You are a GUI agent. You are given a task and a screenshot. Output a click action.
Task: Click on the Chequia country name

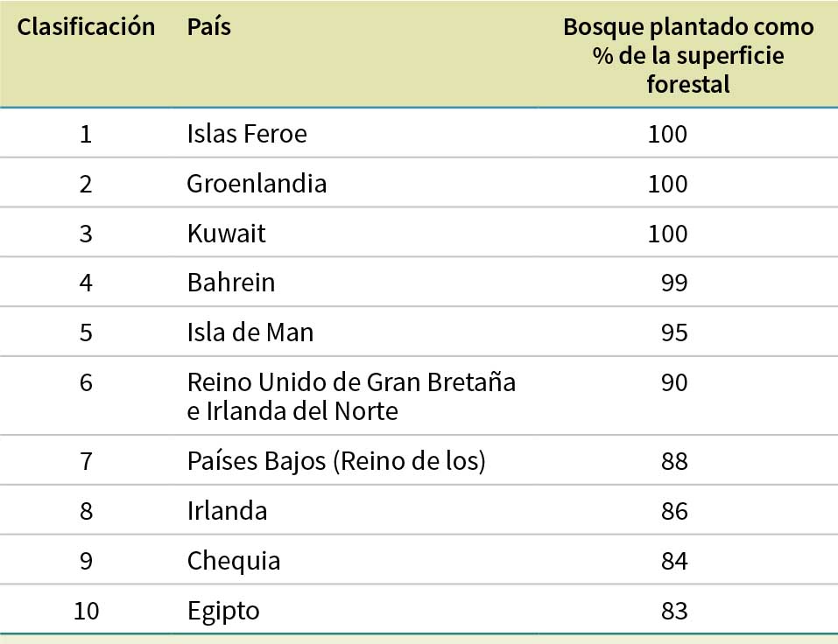pos(234,560)
